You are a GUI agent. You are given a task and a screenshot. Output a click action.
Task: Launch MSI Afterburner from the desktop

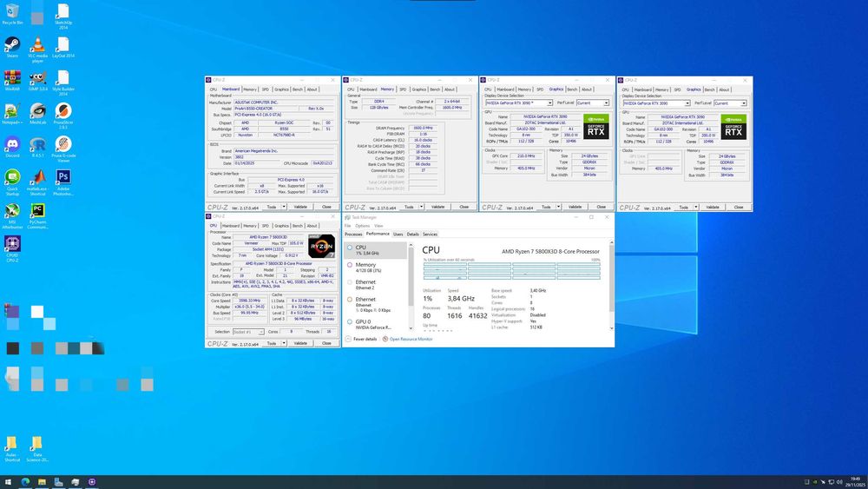(12, 215)
